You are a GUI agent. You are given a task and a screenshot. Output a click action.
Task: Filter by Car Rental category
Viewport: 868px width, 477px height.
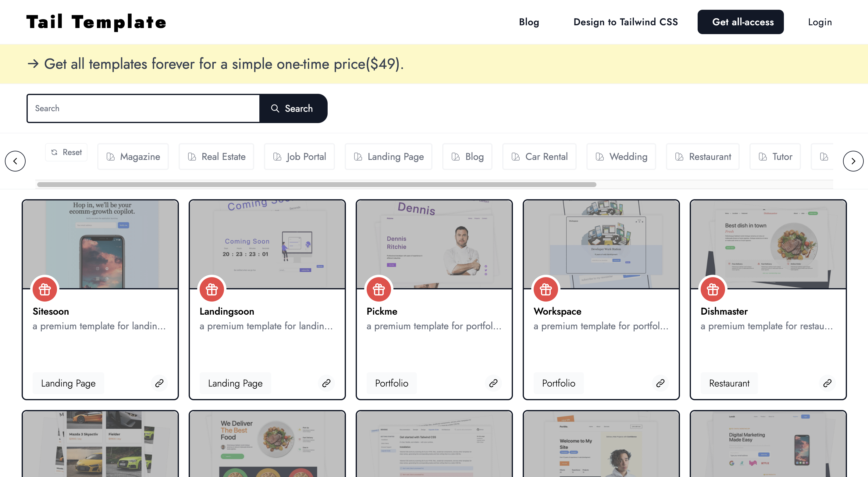tap(539, 157)
